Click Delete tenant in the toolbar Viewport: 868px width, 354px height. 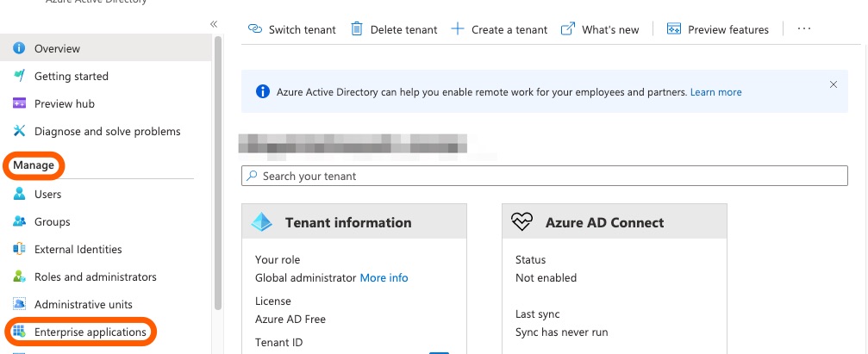point(394,29)
